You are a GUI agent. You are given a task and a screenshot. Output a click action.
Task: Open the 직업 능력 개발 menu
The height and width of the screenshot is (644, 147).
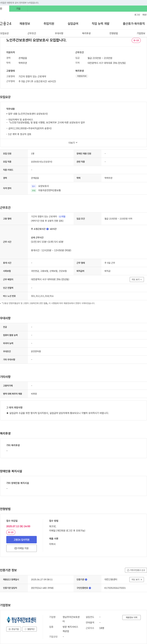point(100,23)
